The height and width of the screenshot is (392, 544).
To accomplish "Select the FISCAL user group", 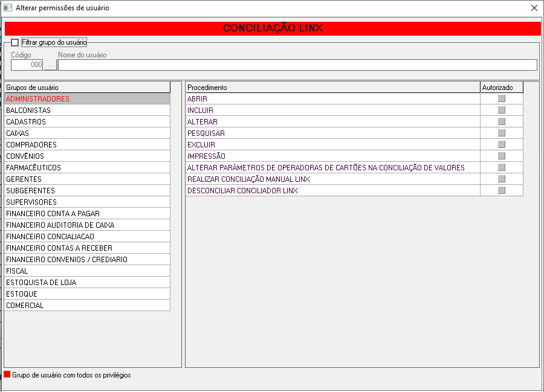I will (x=87, y=271).
